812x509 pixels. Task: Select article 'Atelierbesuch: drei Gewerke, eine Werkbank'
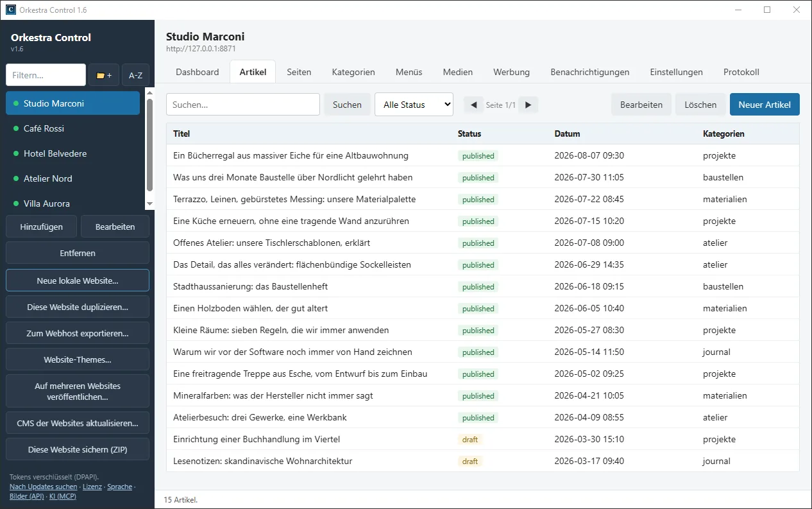(x=482, y=417)
